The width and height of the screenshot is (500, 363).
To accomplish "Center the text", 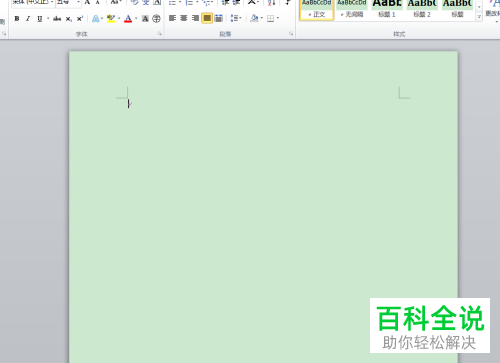I will (x=184, y=18).
